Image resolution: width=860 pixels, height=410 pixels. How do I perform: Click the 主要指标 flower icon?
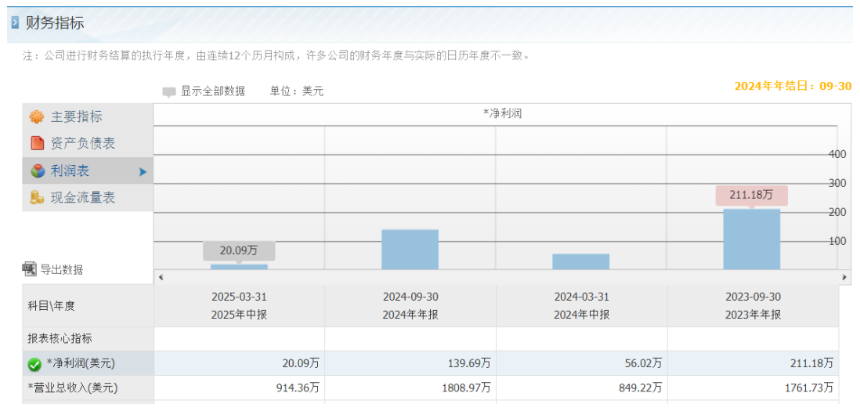(x=37, y=117)
